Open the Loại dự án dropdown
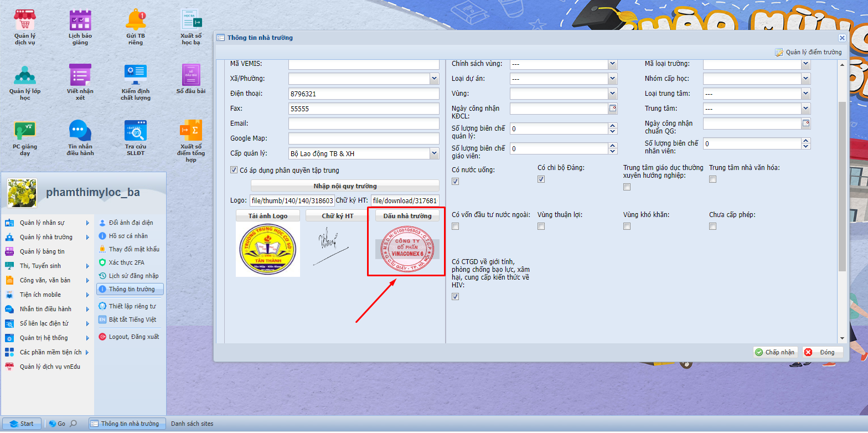This screenshot has height=433, width=868. pyautogui.click(x=612, y=79)
